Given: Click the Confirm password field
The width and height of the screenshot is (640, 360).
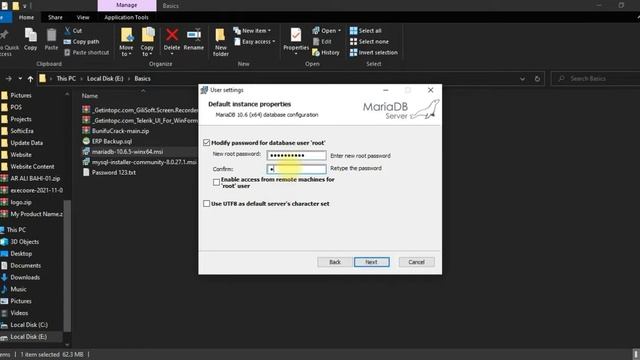Looking at the screenshot, I should point(297,169).
